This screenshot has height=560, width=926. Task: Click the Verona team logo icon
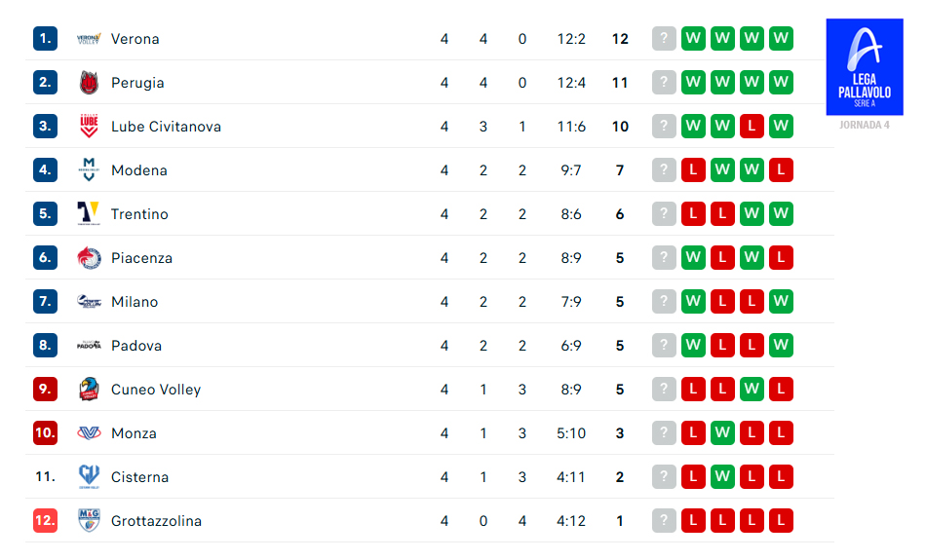click(89, 39)
